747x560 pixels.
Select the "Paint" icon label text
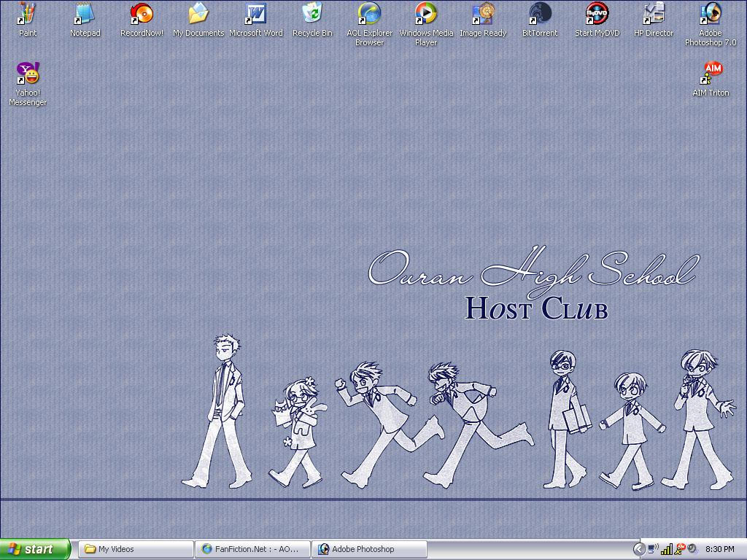(28, 33)
